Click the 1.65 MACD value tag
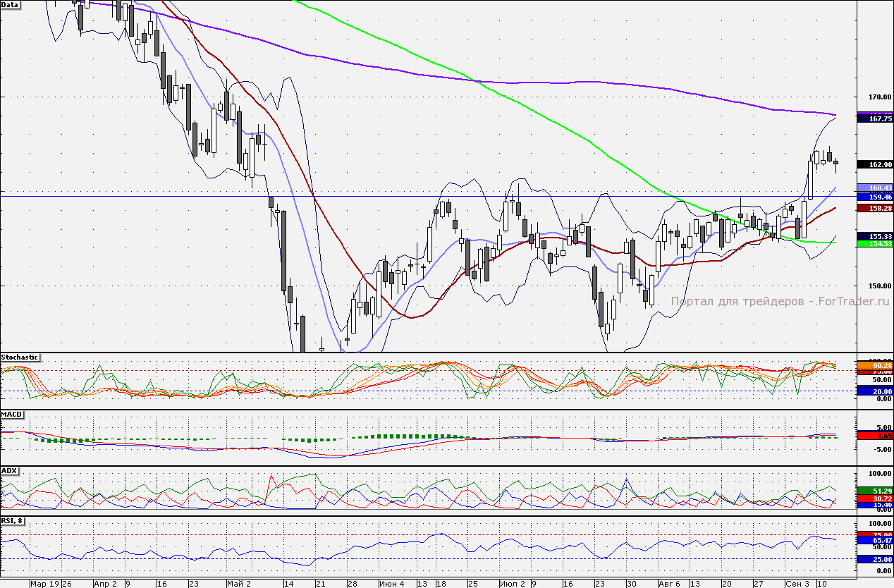The image size is (894, 588). click(875, 436)
